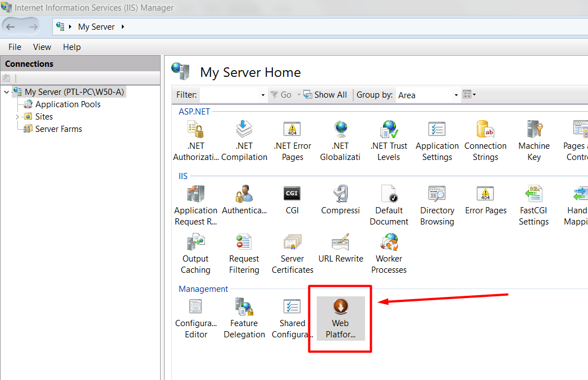Collapse the ASP.NET group header
588x380 pixels.
coord(194,112)
